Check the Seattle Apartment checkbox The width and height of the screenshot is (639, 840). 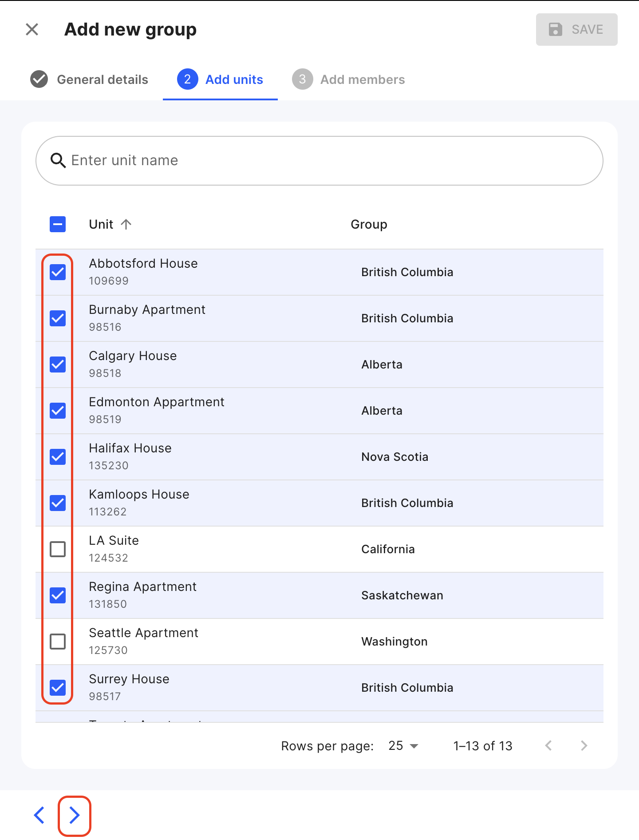(58, 642)
